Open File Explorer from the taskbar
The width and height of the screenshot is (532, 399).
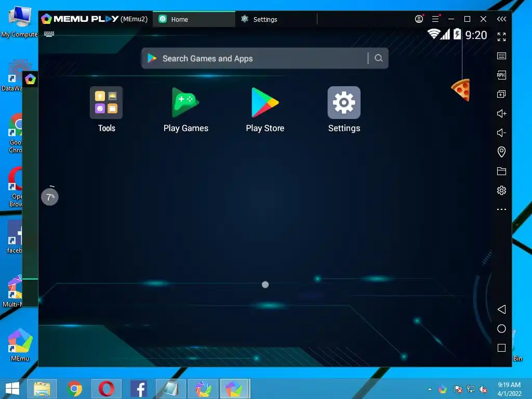tap(42, 389)
